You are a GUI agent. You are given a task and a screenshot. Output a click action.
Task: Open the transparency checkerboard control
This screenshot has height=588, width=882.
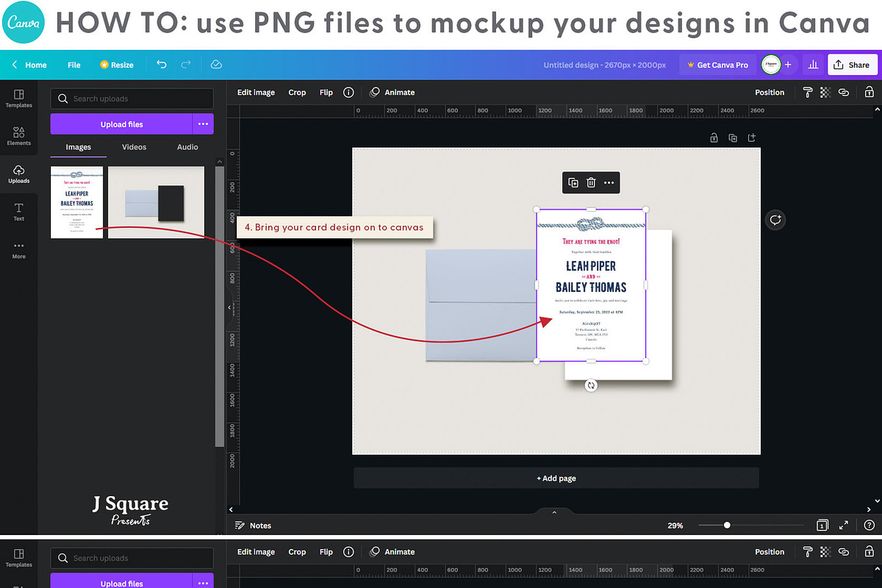(825, 93)
